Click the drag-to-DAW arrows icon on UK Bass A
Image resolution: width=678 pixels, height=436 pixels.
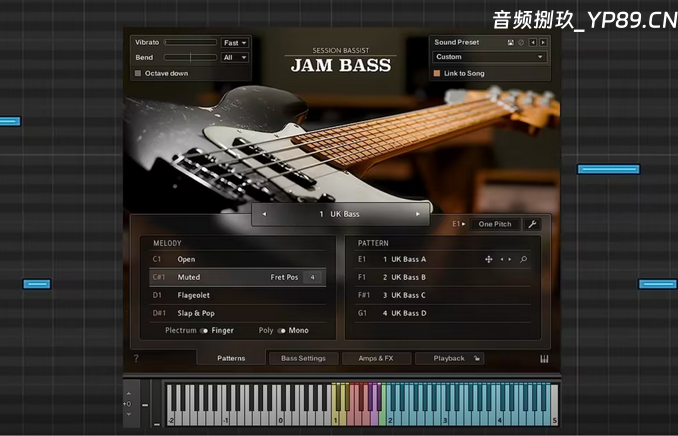point(489,259)
